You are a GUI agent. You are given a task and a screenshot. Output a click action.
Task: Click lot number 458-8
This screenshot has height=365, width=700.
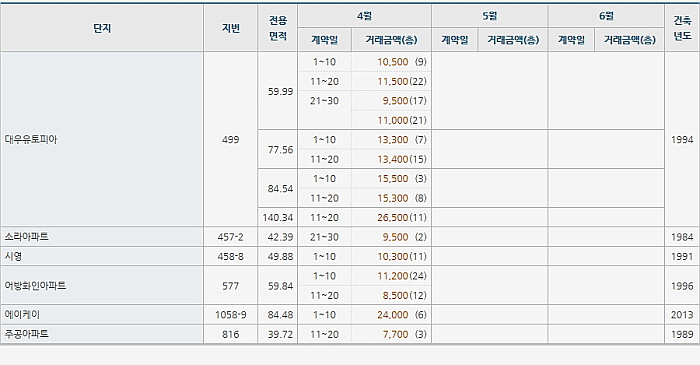[230, 257]
